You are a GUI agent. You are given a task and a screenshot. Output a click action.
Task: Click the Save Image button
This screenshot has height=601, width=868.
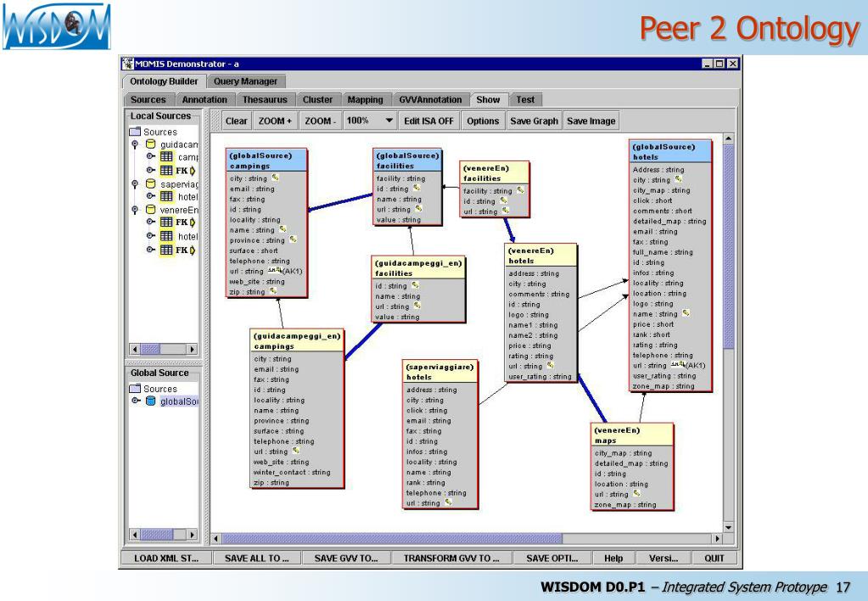(x=591, y=121)
